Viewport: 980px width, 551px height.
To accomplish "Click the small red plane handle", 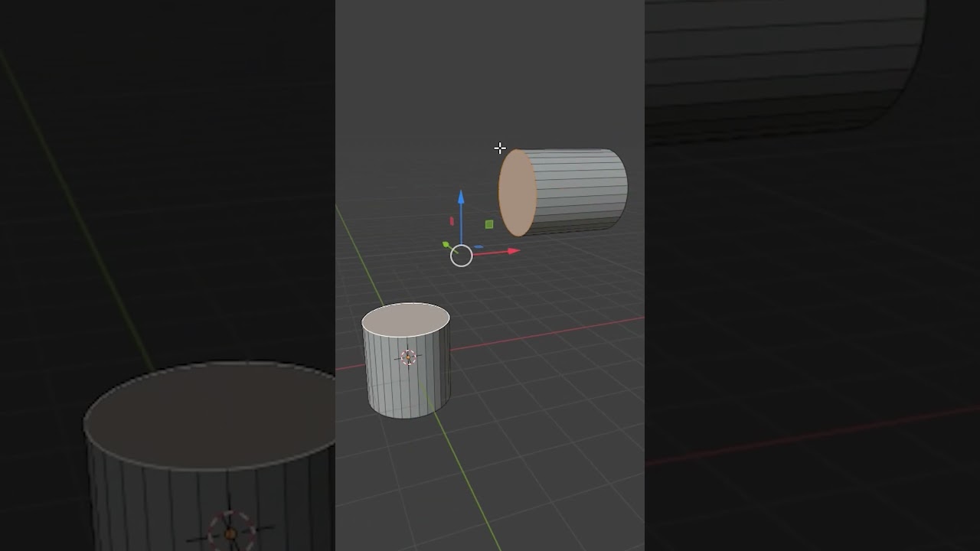I will (452, 221).
